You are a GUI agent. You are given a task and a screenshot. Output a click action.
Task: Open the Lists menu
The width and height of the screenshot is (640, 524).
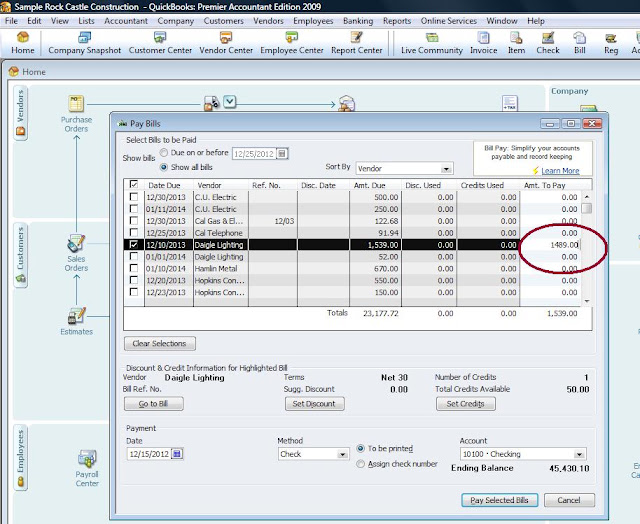pyautogui.click(x=86, y=21)
